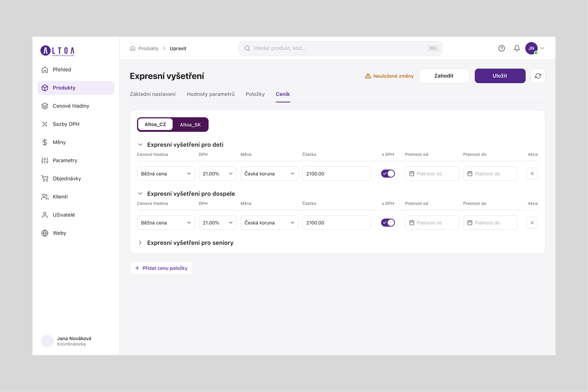Click the Jana Nováková profile avatar
The width and height of the screenshot is (588, 392).
point(47,341)
